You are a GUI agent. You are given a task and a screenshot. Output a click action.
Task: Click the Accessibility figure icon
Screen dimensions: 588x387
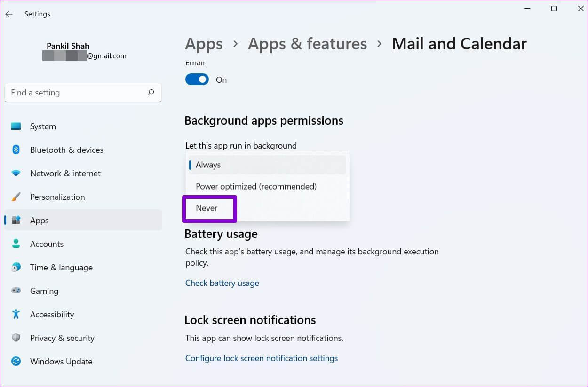tap(16, 315)
